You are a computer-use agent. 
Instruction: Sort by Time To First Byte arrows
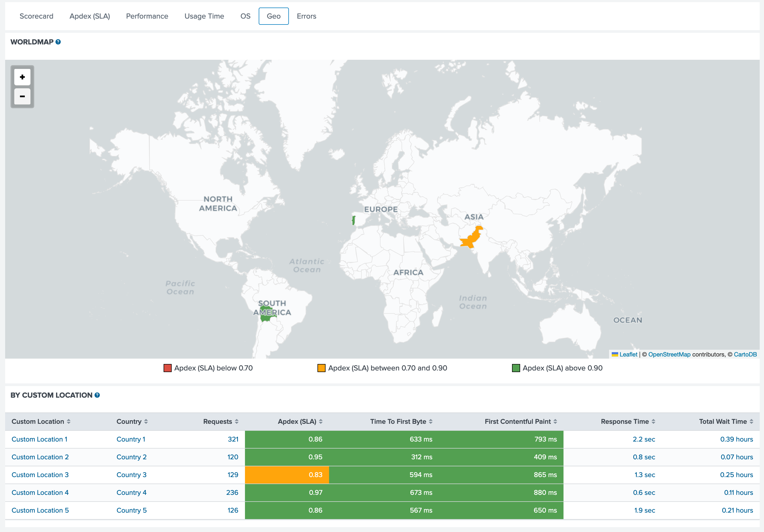coord(431,421)
